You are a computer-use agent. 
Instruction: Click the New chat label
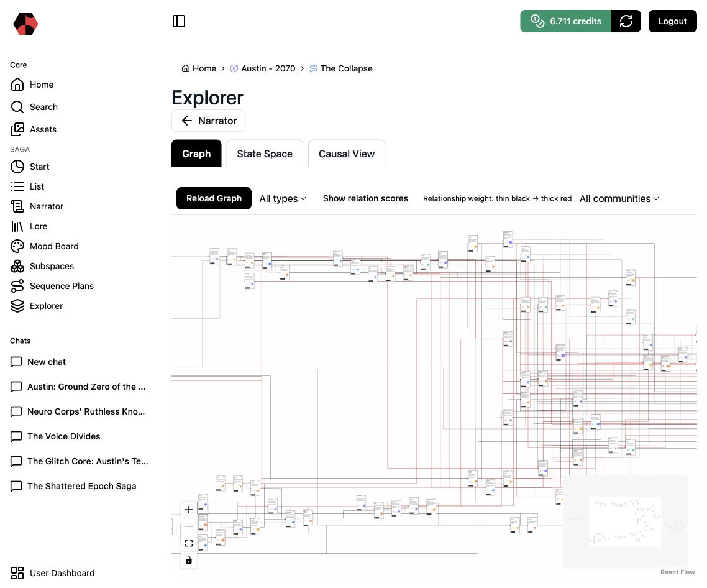(x=47, y=362)
